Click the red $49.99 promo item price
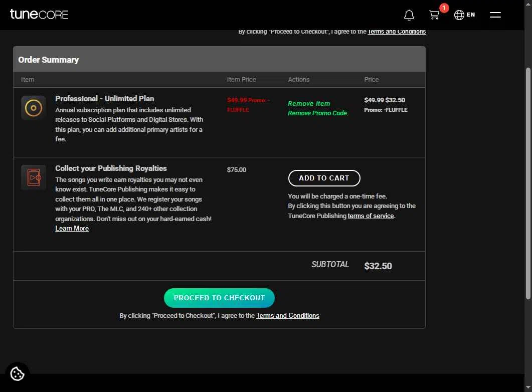 tap(248, 105)
